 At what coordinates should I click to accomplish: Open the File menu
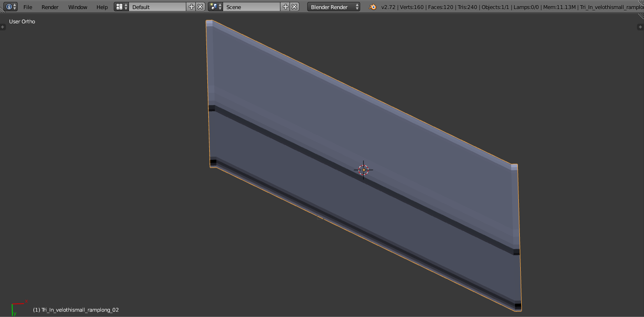point(28,7)
